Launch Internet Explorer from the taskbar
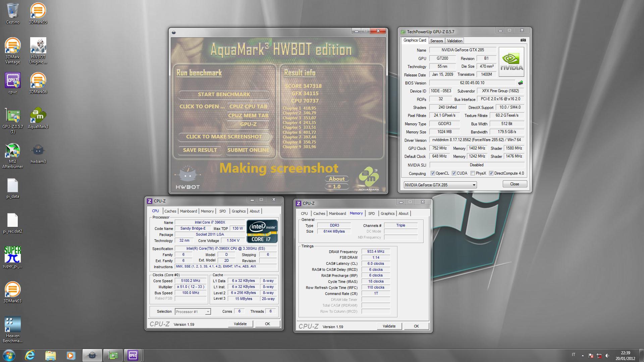This screenshot has height=362, width=644. [x=30, y=355]
